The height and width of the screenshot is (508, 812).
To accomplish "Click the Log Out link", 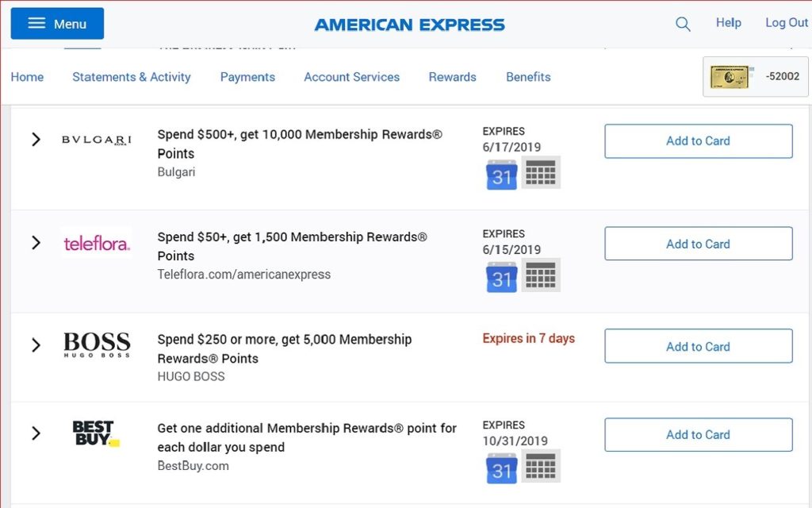I will point(786,23).
